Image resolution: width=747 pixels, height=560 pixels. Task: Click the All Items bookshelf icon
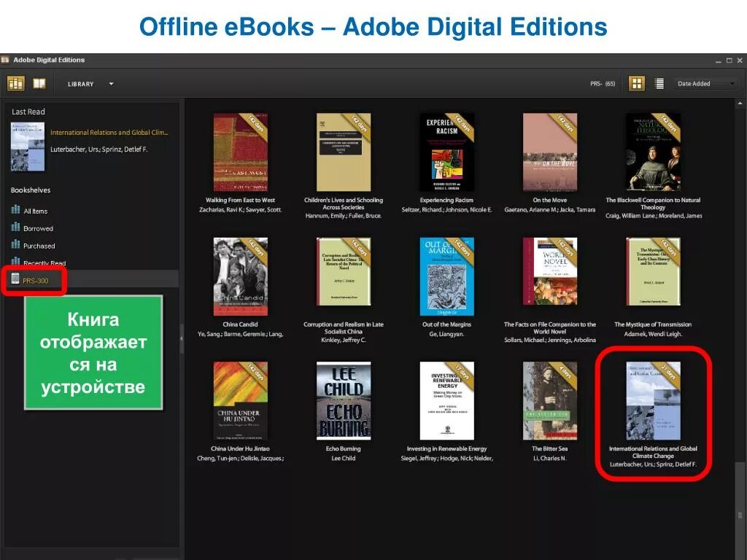click(16, 211)
